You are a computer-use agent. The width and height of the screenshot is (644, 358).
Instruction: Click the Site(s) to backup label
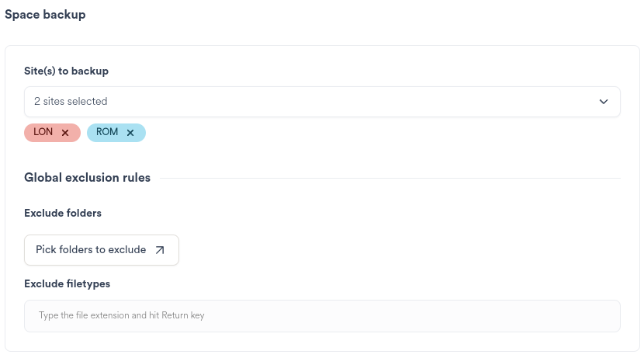coord(66,71)
